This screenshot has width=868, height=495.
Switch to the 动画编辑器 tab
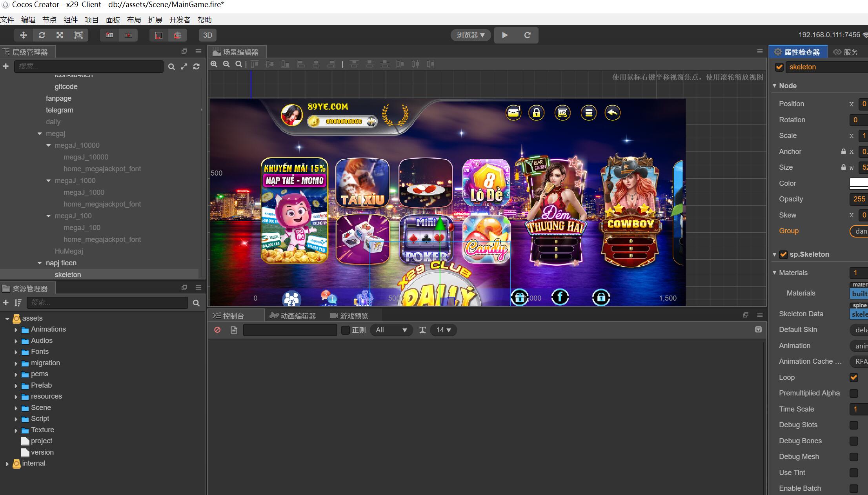(293, 316)
